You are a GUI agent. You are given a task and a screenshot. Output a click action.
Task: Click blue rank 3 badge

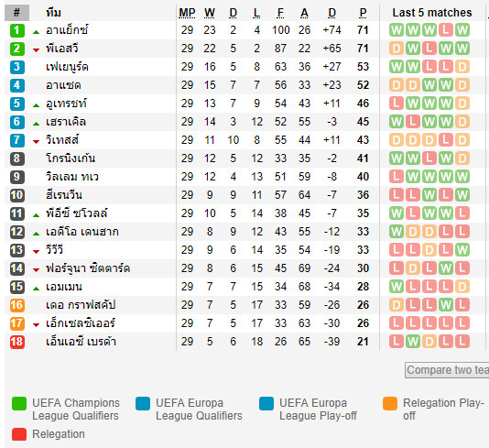click(x=17, y=67)
